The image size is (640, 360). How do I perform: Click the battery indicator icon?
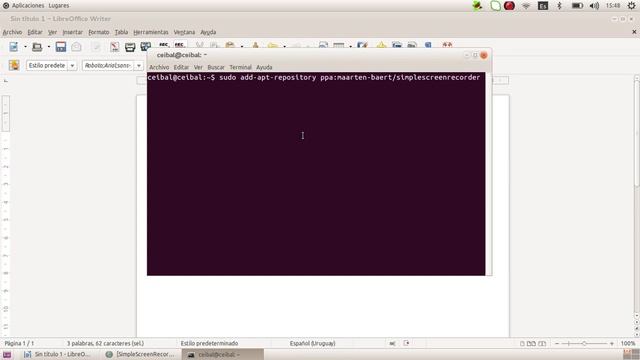point(577,6)
